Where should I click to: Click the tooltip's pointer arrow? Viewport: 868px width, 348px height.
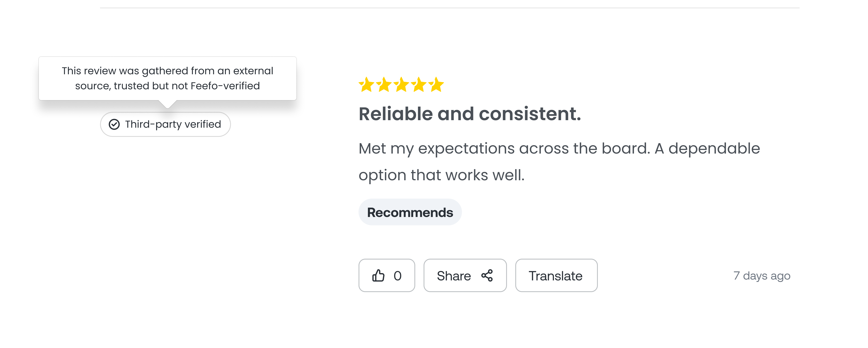[x=167, y=104]
